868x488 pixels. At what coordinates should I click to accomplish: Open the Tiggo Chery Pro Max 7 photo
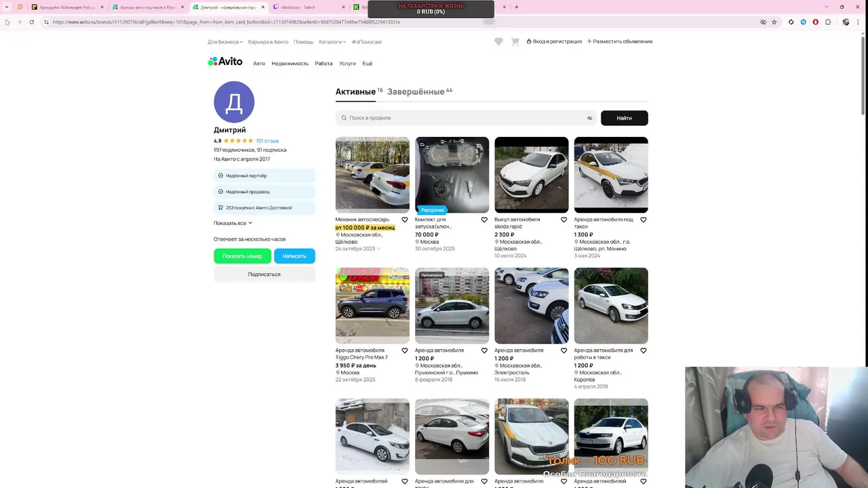(372, 306)
